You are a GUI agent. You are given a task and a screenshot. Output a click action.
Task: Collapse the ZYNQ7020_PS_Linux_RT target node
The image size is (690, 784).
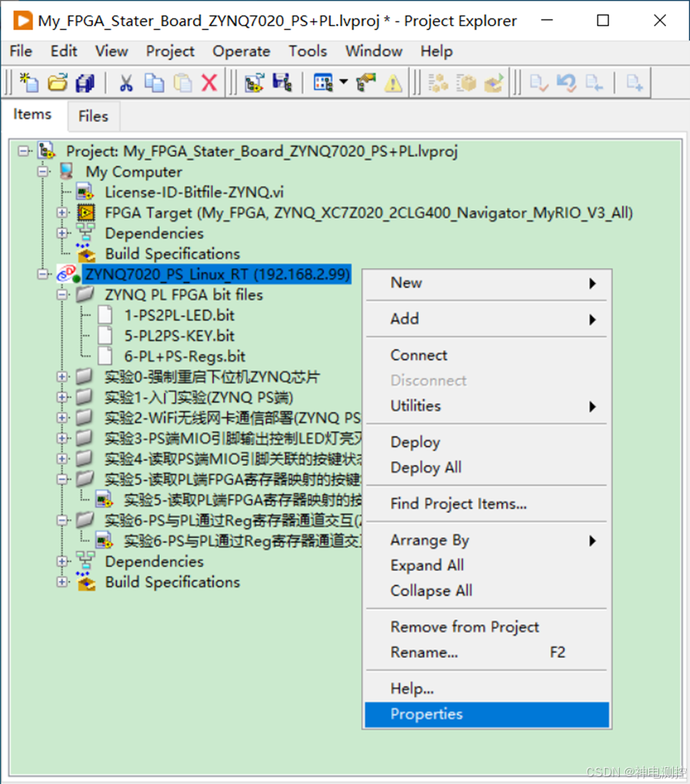tap(43, 274)
